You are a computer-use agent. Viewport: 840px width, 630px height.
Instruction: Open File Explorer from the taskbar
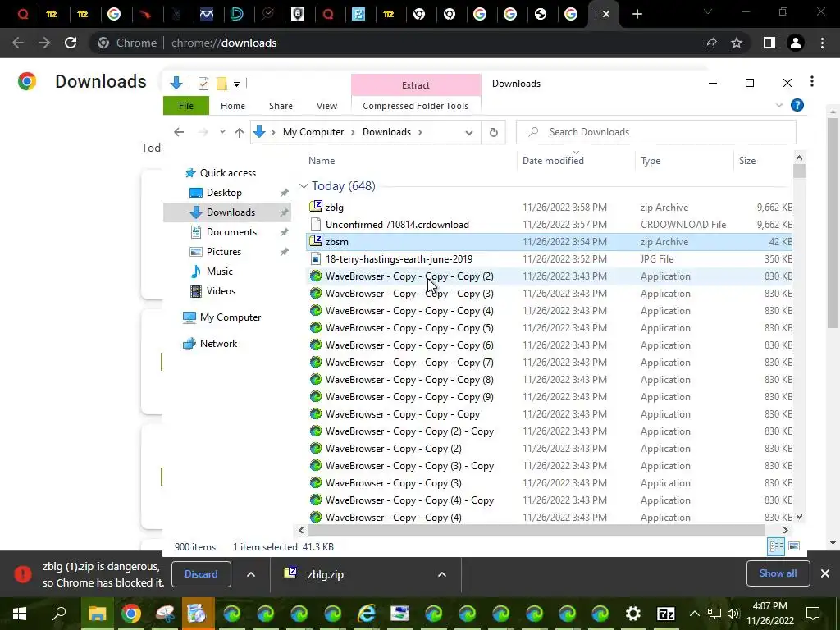[x=97, y=614]
